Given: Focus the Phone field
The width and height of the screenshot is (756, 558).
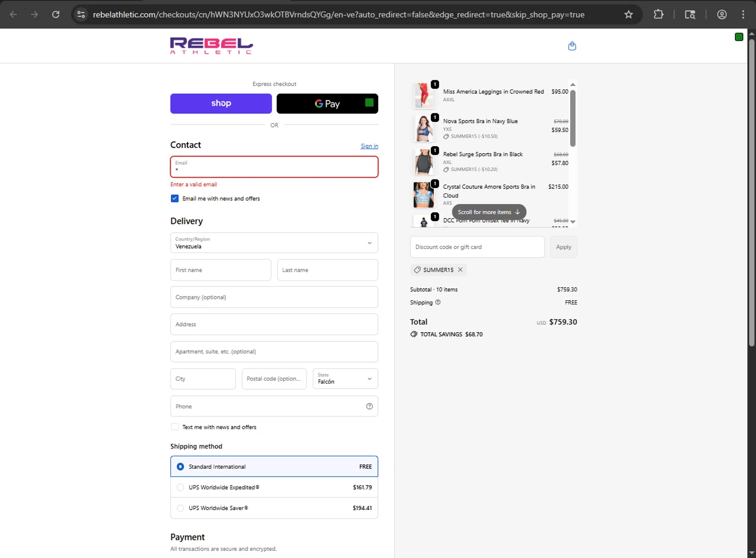Looking at the screenshot, I should point(274,406).
